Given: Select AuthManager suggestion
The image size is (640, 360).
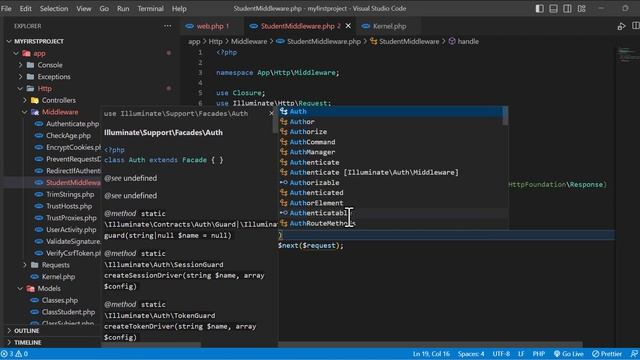Looking at the screenshot, I should (x=391, y=152).
